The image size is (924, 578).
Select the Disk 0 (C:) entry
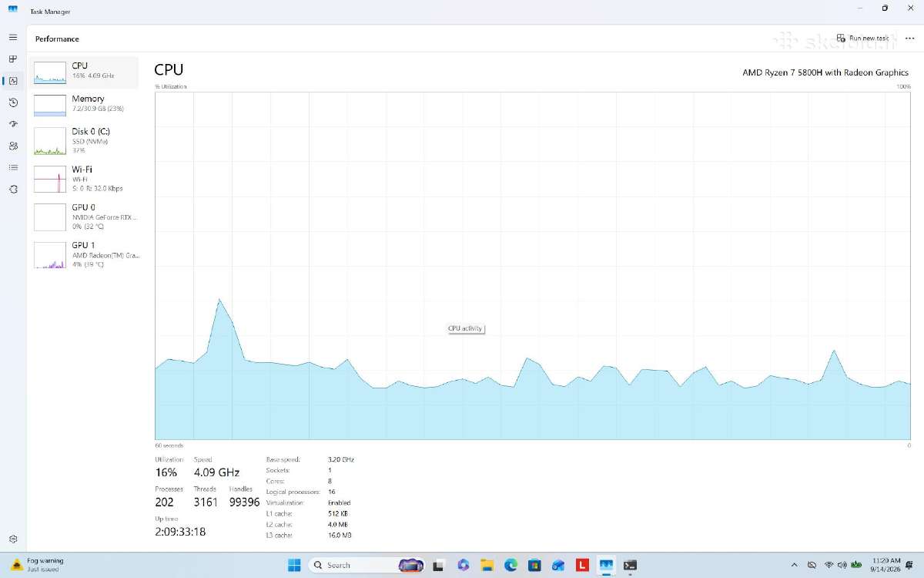coord(84,140)
